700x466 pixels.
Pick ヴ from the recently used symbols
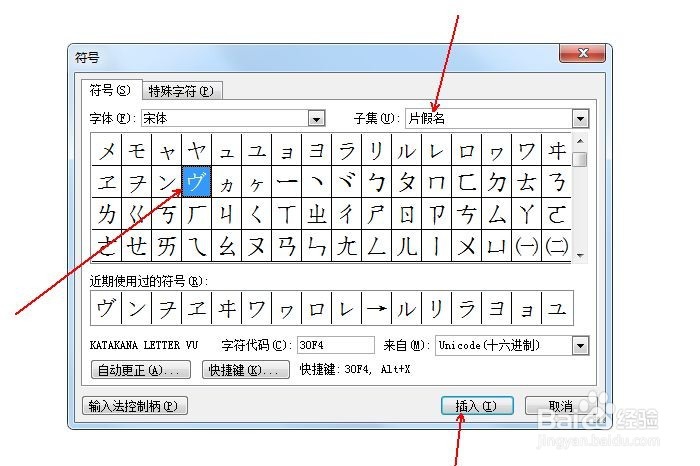106,308
